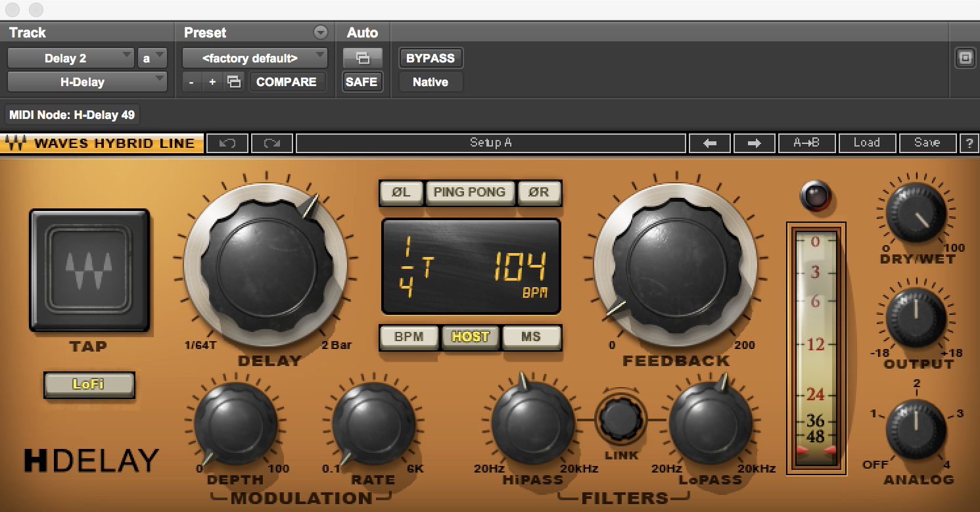Go to previous preset with left arrow

709,143
